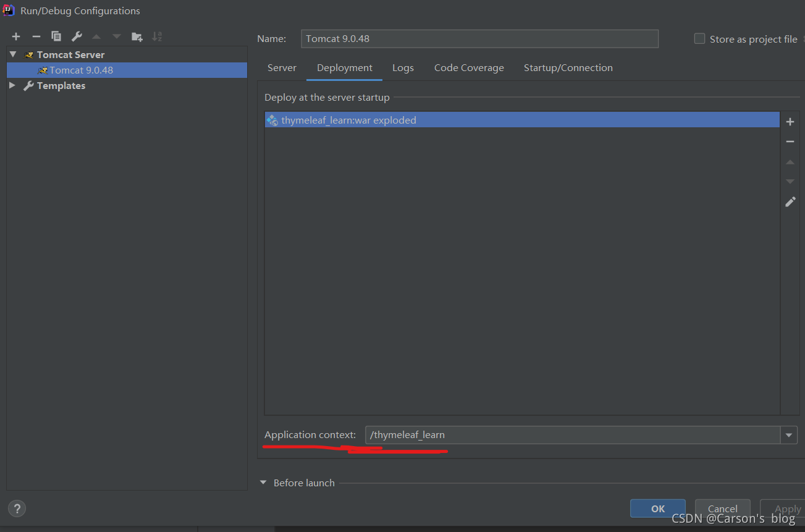
Task: Open the Logs tab
Action: (403, 68)
